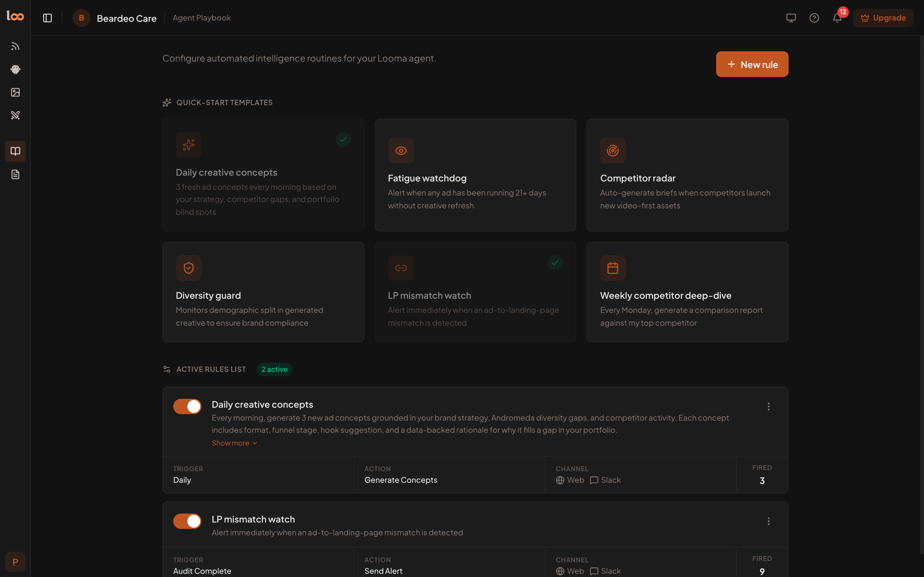Open three-dot menu for Daily creative concepts
924x577 pixels.
tap(768, 406)
